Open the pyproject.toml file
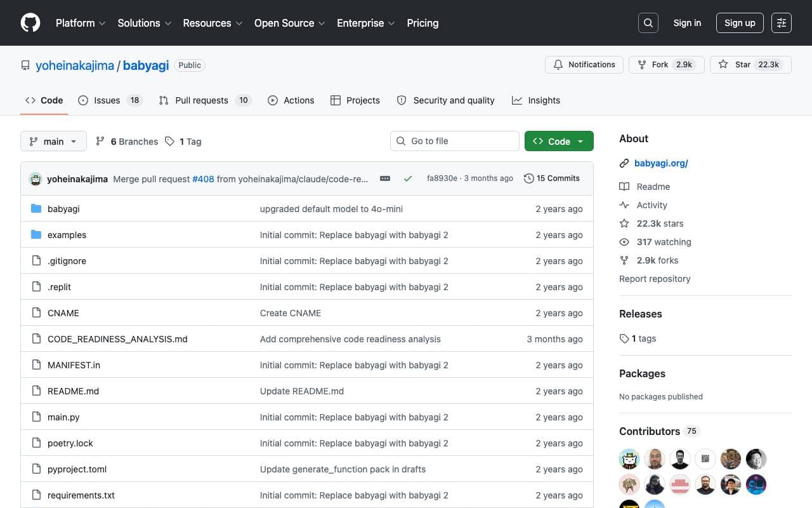The height and width of the screenshot is (508, 812). pyautogui.click(x=77, y=469)
